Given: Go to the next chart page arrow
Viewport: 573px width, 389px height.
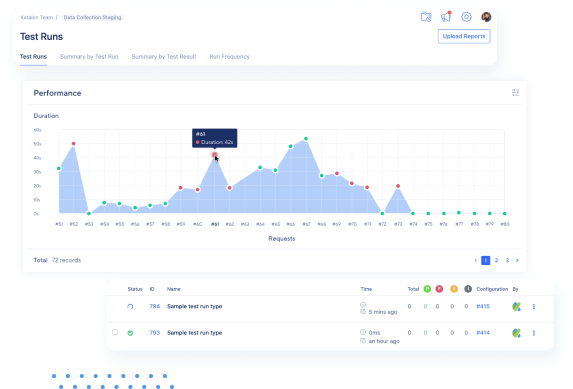Looking at the screenshot, I should click(x=517, y=260).
